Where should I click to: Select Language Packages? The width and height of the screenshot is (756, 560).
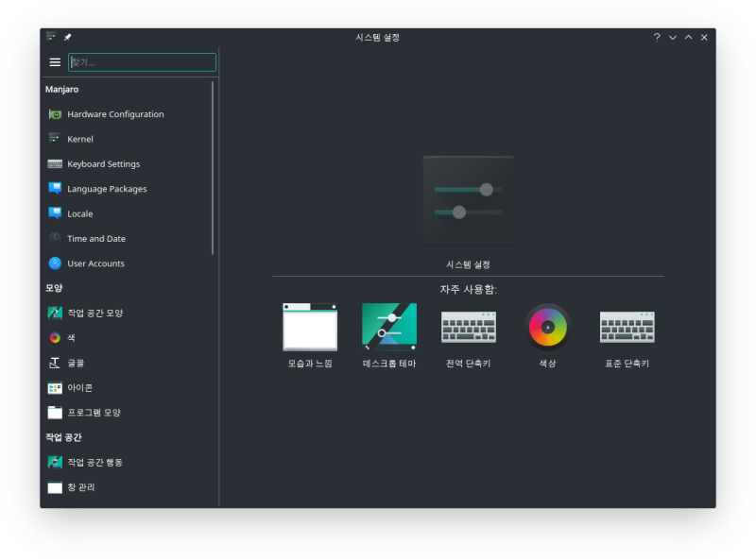click(107, 188)
